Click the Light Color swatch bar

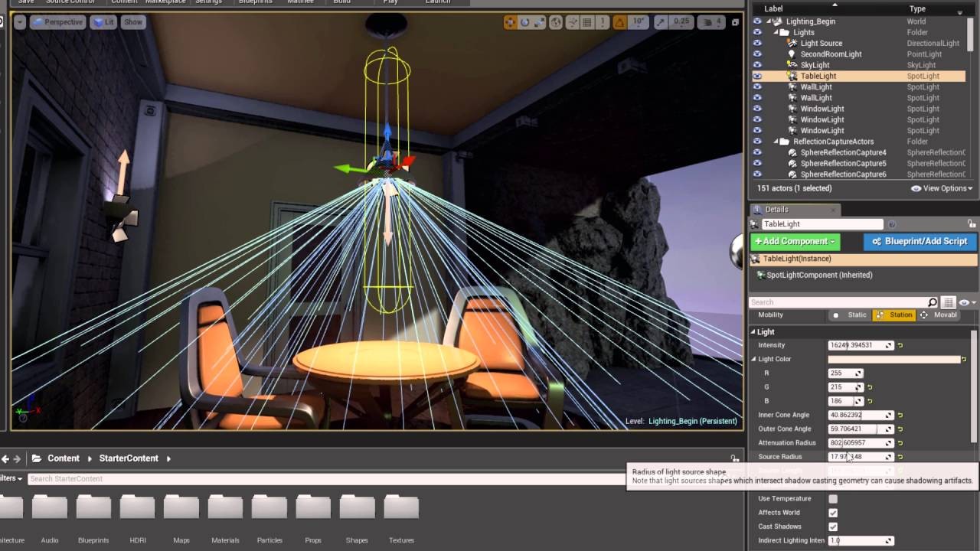pos(894,359)
